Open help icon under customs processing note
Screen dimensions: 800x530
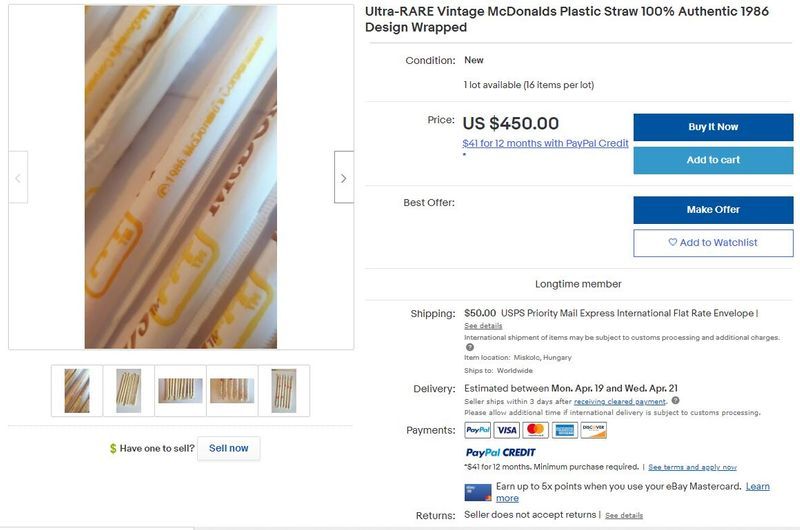click(470, 347)
